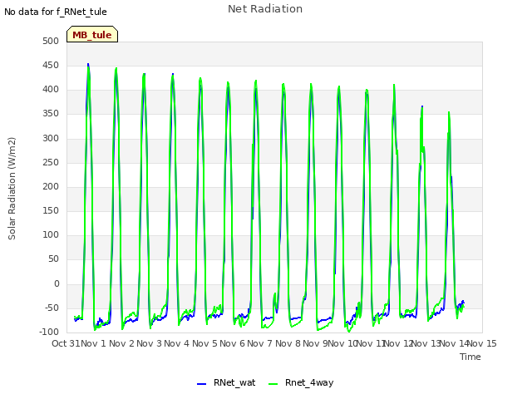Click the 300 y-axis tick label

51,139
